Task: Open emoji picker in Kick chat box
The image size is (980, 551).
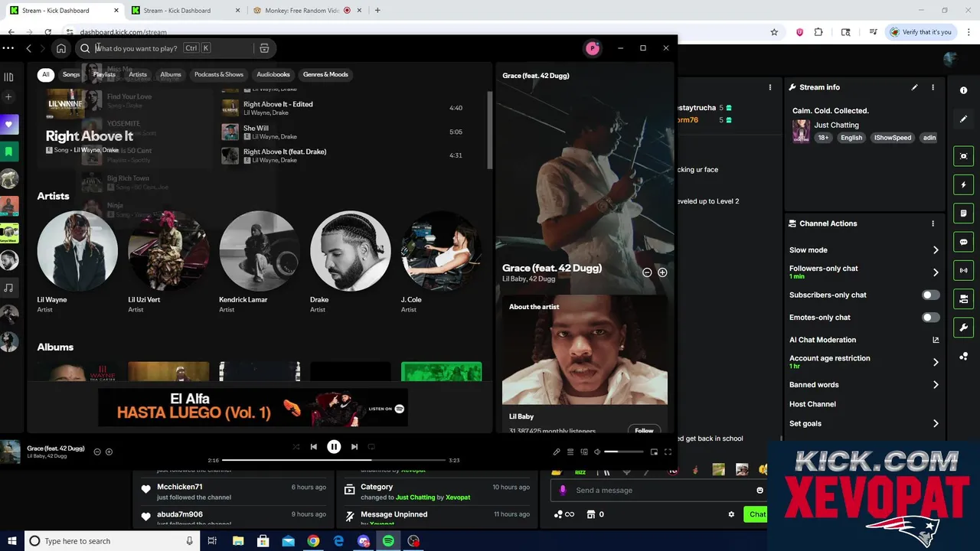Action: click(x=759, y=491)
